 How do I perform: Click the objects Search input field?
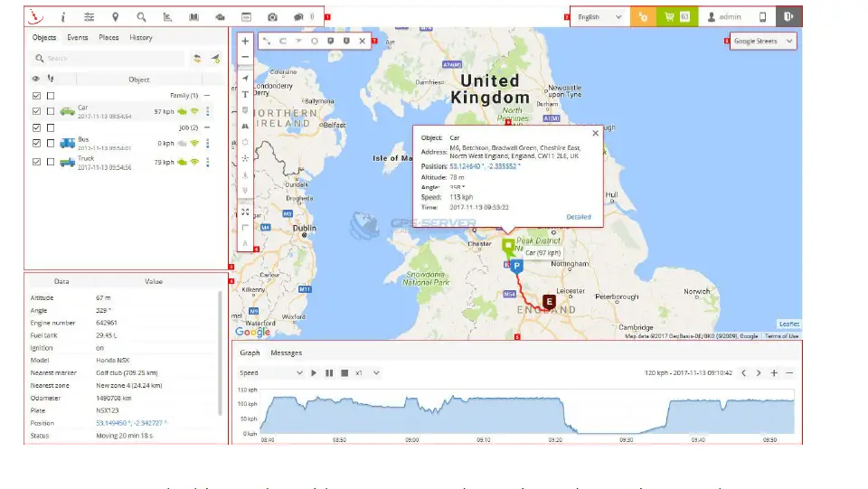tap(108, 58)
